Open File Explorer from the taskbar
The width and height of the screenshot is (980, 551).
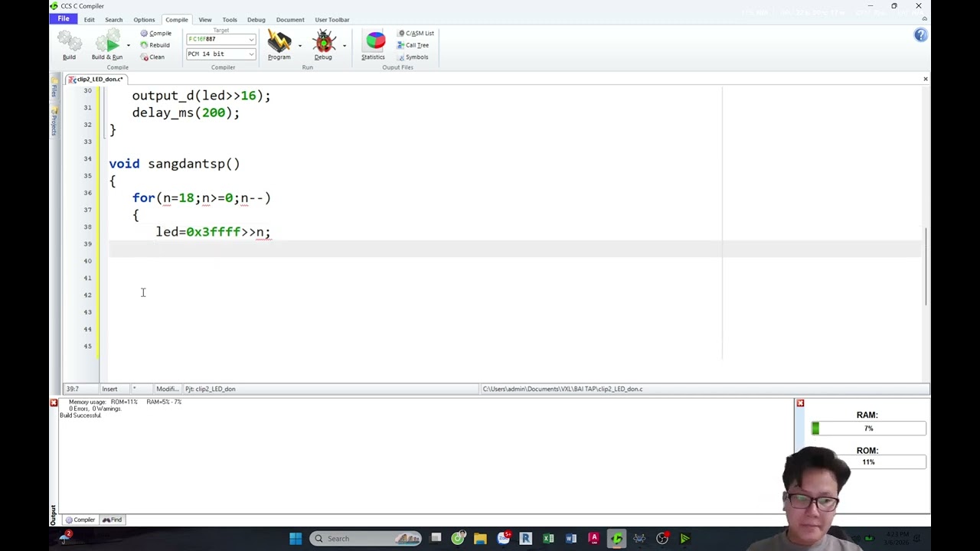(x=480, y=539)
